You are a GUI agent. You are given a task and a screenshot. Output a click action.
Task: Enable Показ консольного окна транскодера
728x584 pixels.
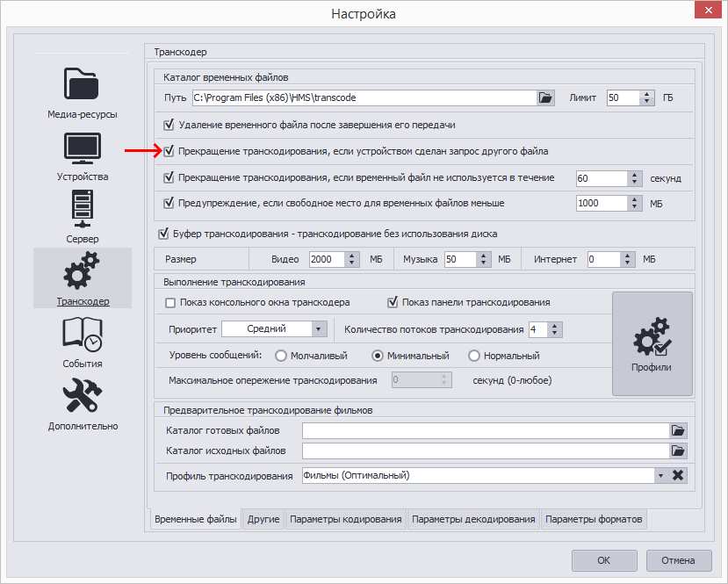[171, 302]
